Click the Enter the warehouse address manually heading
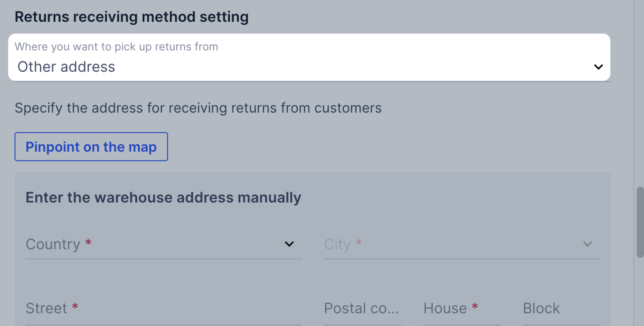This screenshot has width=644, height=326. pyautogui.click(x=163, y=197)
